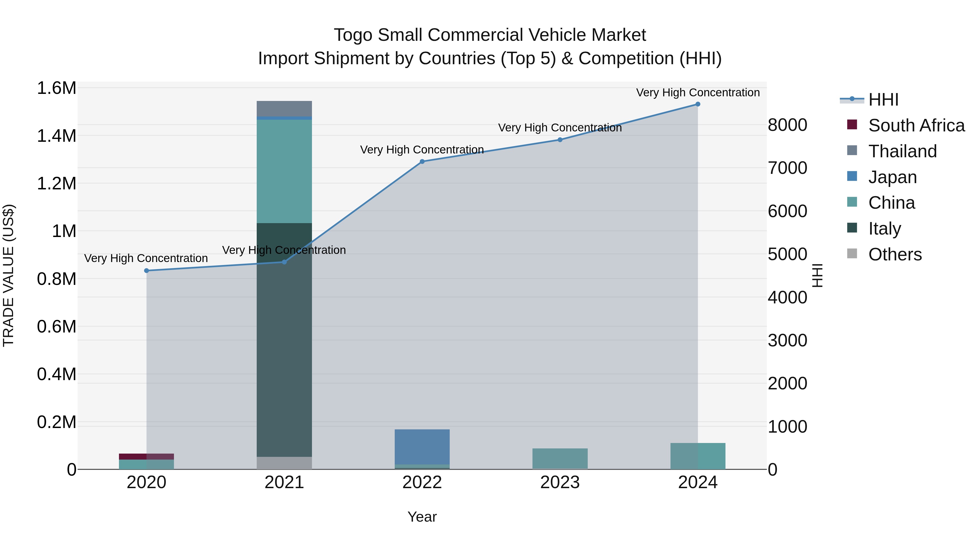Click the thin Japan segment in 2021 bar

point(284,118)
